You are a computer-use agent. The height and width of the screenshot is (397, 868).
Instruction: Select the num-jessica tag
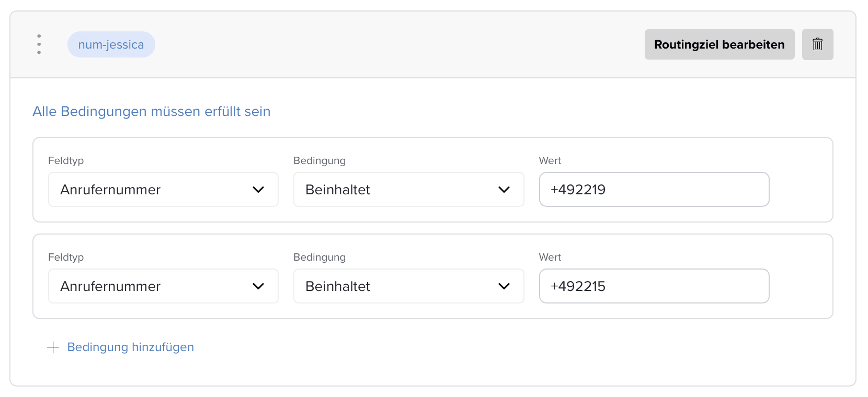click(x=111, y=44)
